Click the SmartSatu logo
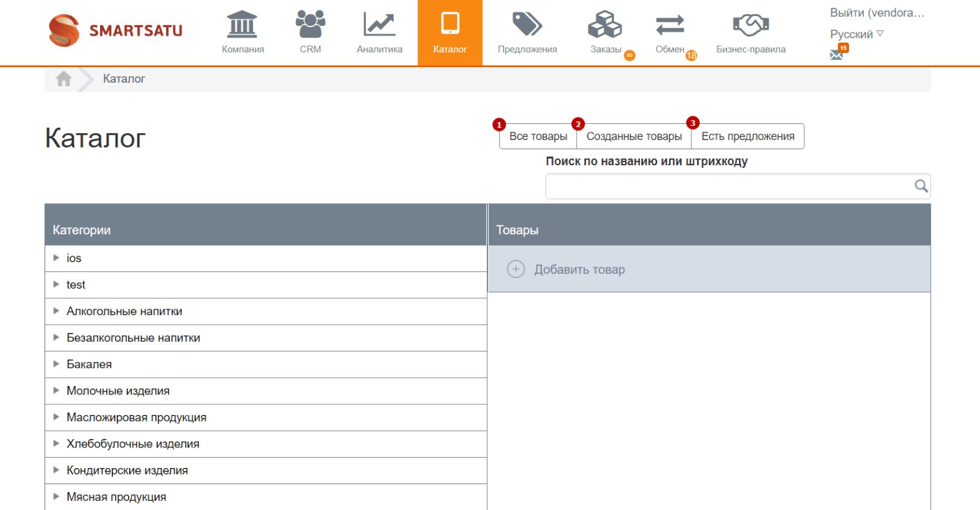980x510 pixels. click(116, 30)
